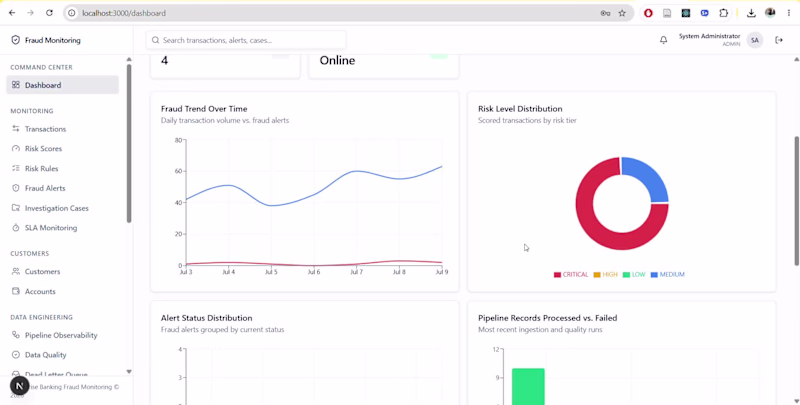Focus the search transactions input field
Viewport: 800px width, 405px height.
(246, 40)
